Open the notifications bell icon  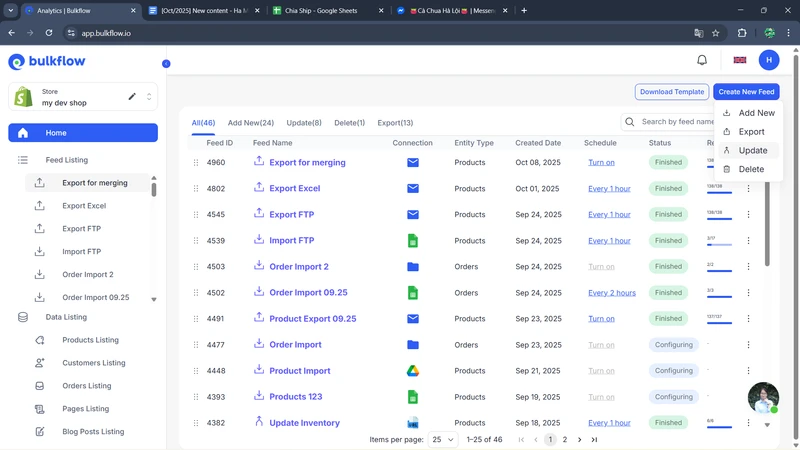(x=702, y=60)
